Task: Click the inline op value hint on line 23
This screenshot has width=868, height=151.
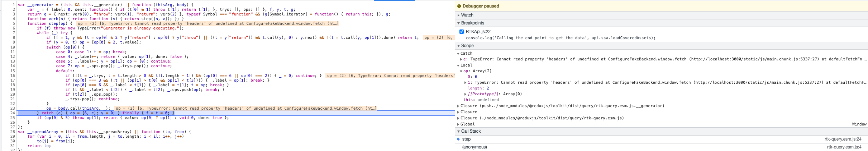Action: 245,108
